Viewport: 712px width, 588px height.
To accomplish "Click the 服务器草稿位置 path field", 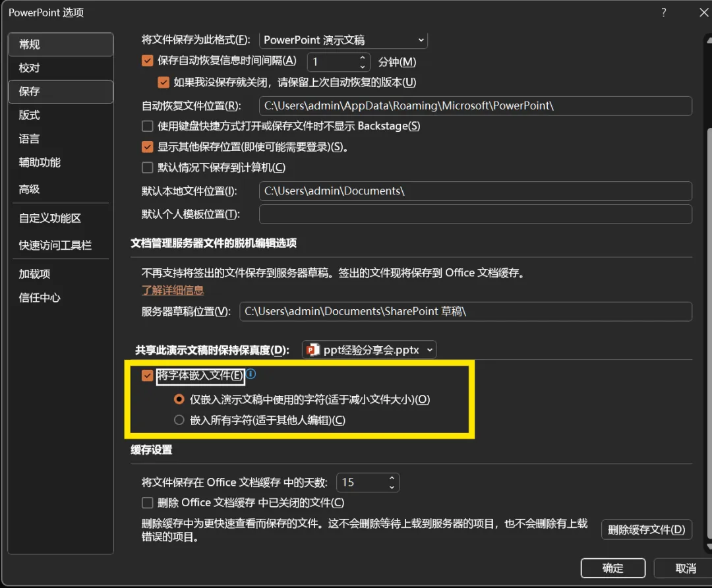I will (465, 312).
